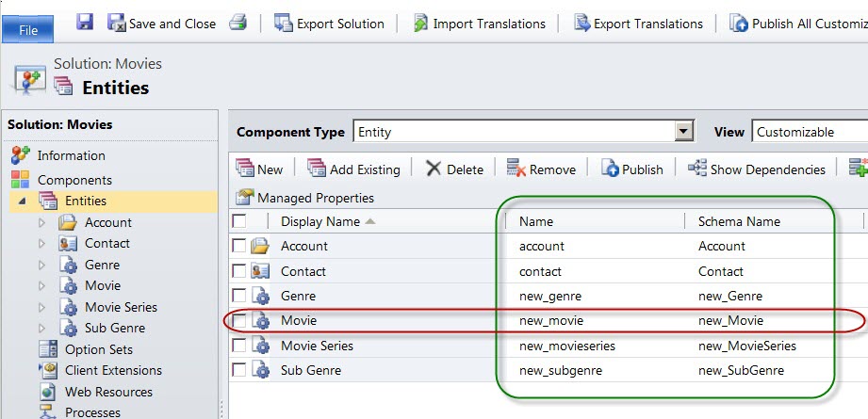Open the File menu
The image size is (868, 419).
click(27, 29)
